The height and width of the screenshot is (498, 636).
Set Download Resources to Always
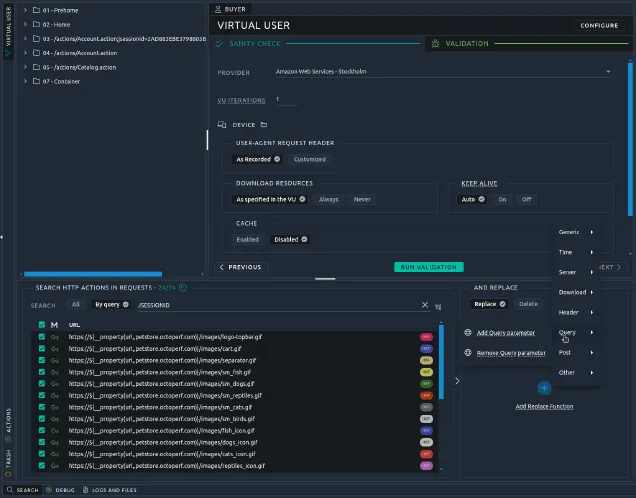coord(329,200)
